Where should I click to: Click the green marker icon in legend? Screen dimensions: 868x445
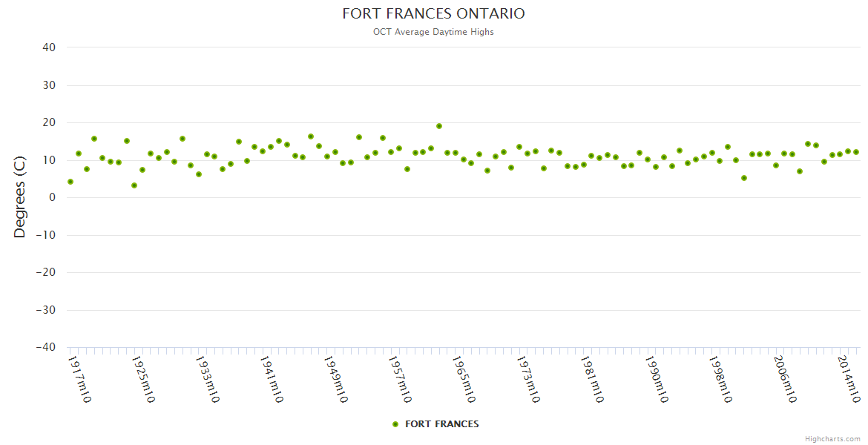click(x=395, y=424)
